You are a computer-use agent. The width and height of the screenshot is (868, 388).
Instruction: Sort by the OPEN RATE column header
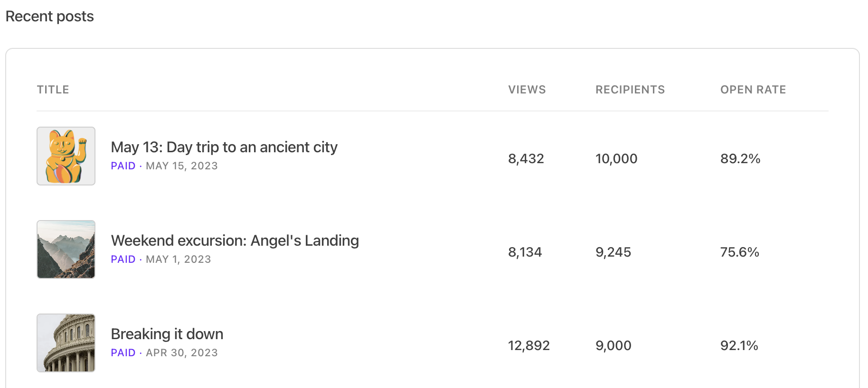(x=753, y=90)
